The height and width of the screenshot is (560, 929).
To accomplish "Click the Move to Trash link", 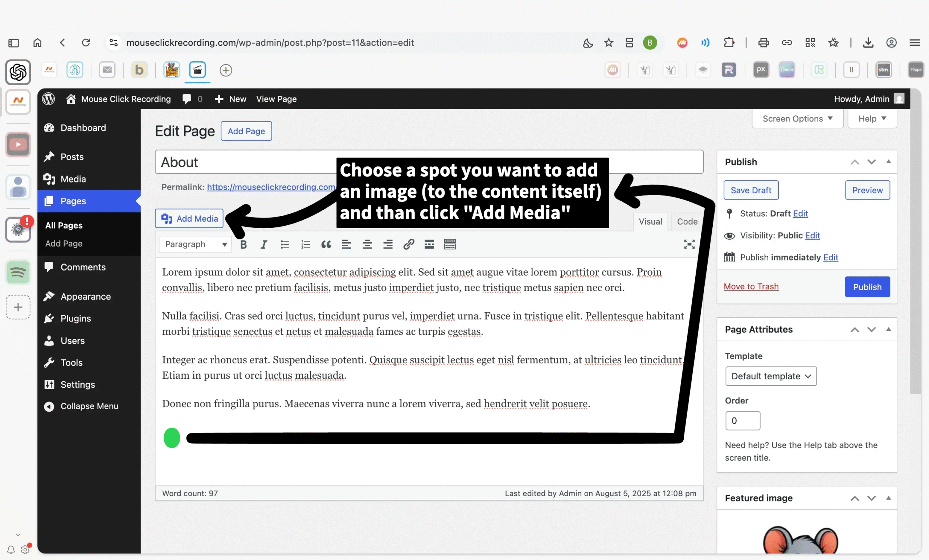I will [751, 287].
